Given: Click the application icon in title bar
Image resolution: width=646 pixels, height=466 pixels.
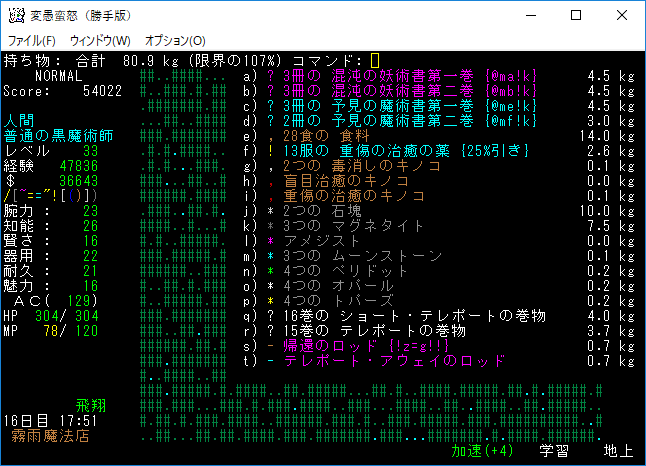Looking at the screenshot, I should (x=16, y=16).
